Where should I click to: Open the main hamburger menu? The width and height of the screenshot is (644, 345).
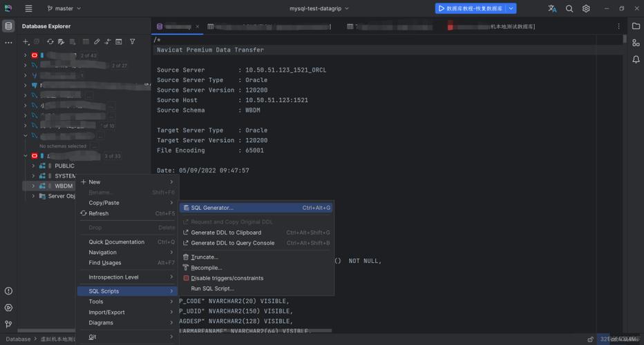point(28,9)
